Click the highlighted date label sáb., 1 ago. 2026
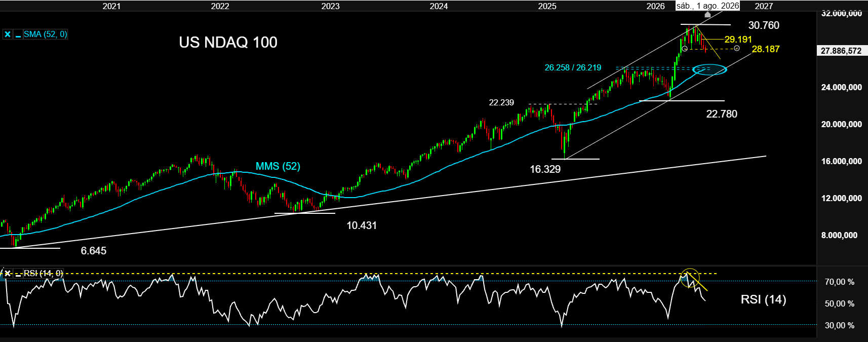The image size is (868, 342). pyautogui.click(x=707, y=6)
